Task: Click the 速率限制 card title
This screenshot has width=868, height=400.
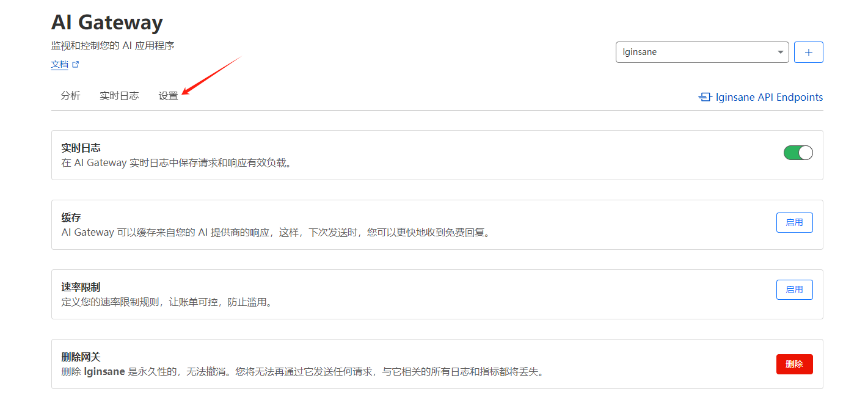Action: pos(81,287)
